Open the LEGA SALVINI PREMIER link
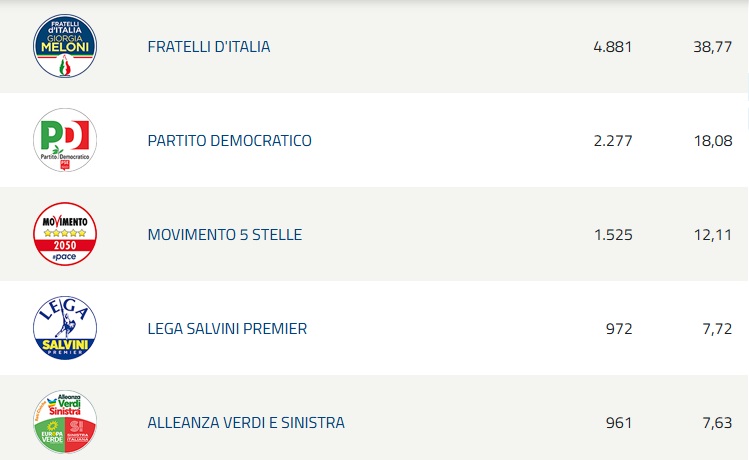 [x=227, y=329]
